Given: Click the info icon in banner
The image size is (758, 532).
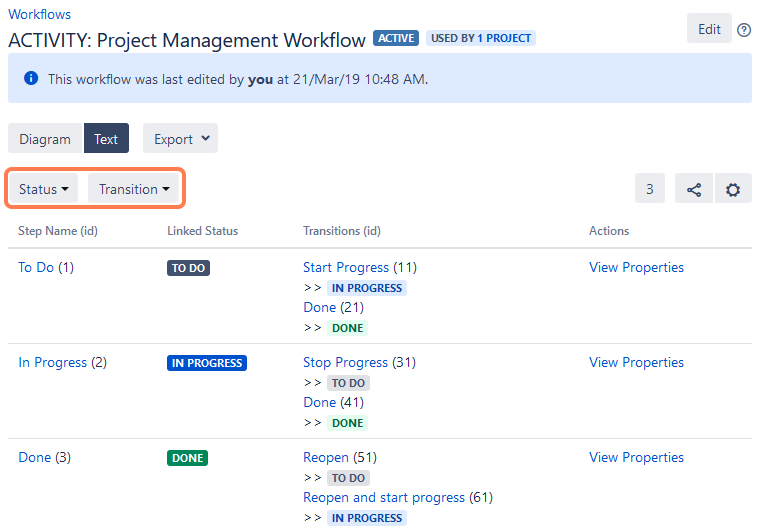Looking at the screenshot, I should pyautogui.click(x=31, y=79).
